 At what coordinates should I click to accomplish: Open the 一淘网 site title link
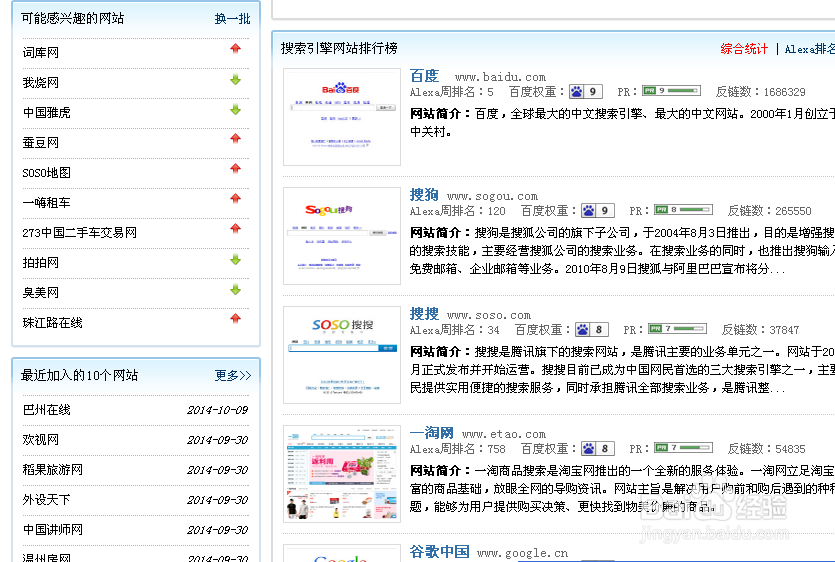pos(431,433)
